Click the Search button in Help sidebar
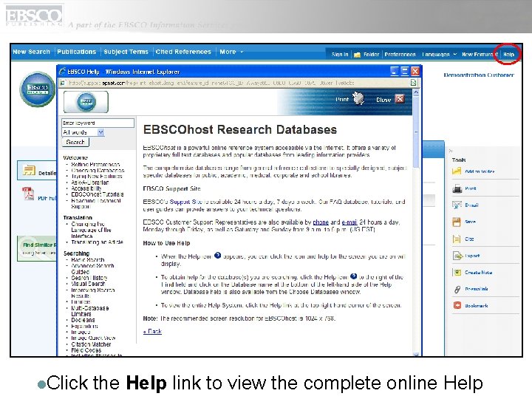 pos(75,142)
